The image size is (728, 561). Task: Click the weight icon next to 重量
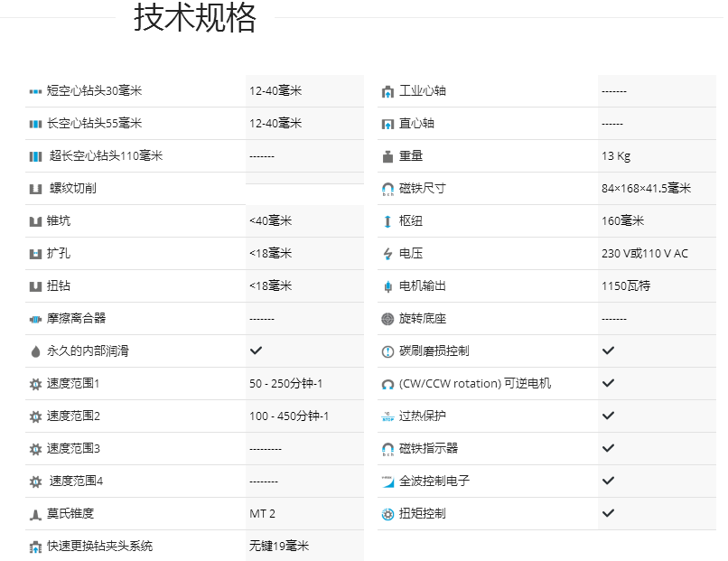[x=387, y=156]
